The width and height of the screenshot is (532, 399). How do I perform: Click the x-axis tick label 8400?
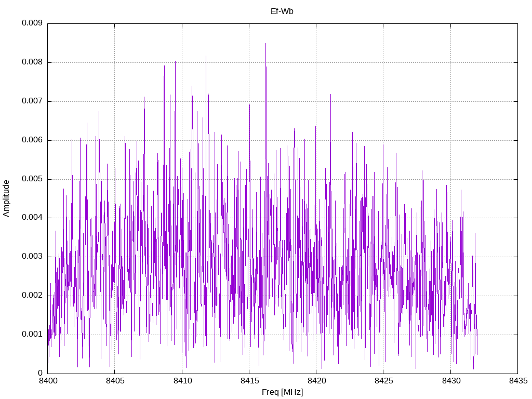click(x=48, y=381)
